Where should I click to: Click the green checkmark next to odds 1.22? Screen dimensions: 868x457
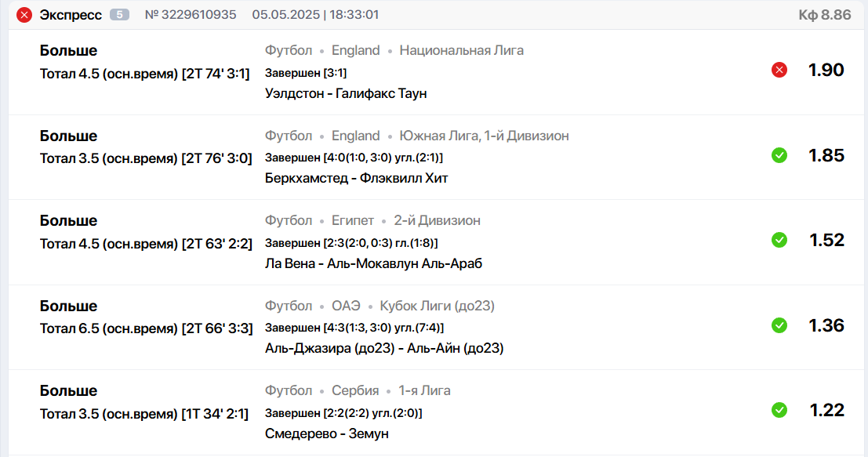coord(779,410)
